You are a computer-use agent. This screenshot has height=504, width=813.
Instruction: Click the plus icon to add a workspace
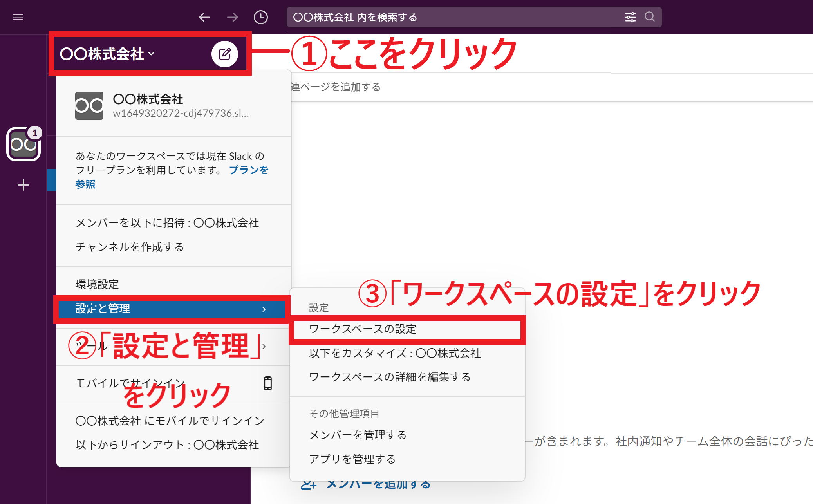click(23, 185)
